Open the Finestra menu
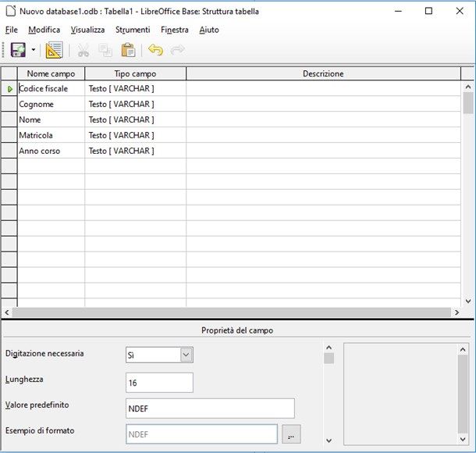 (x=175, y=30)
